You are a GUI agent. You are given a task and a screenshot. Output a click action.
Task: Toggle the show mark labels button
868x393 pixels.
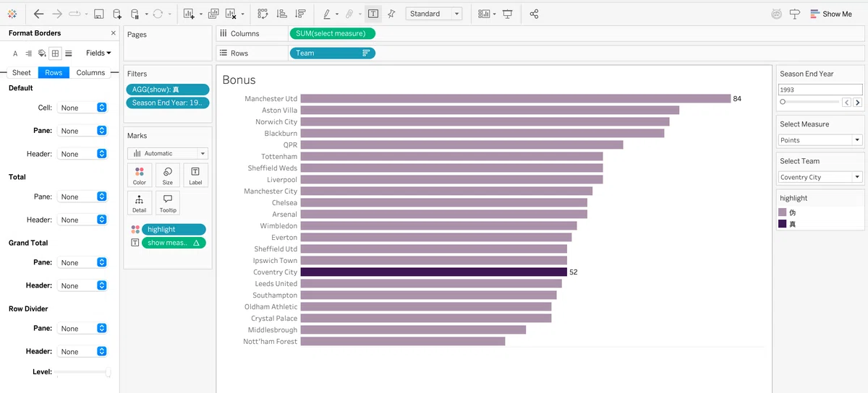[373, 14]
